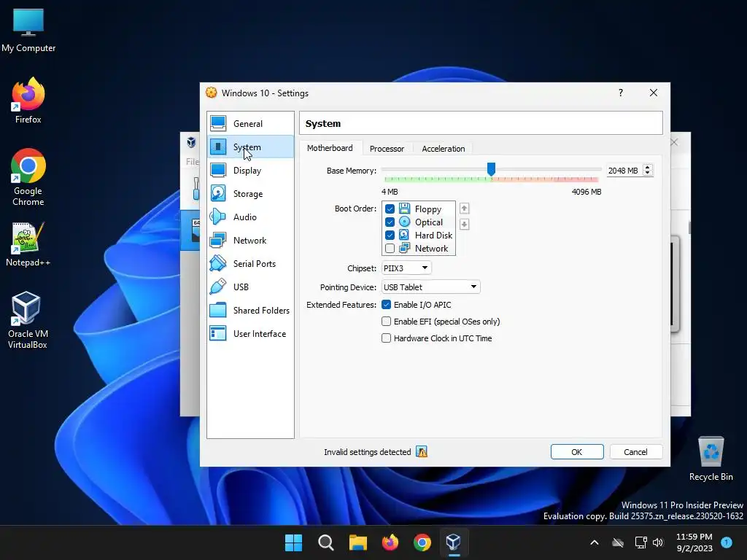The image size is (747, 560).
Task: Open the clock and date flyout
Action: tap(694, 542)
